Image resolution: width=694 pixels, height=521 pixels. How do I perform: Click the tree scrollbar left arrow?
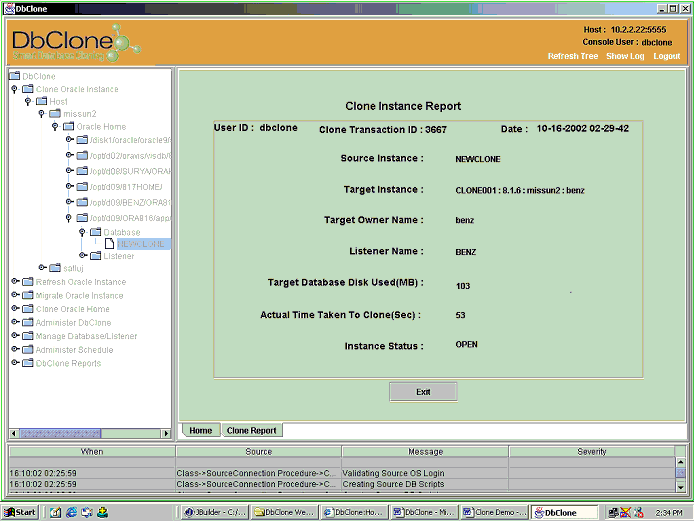pos(14,433)
